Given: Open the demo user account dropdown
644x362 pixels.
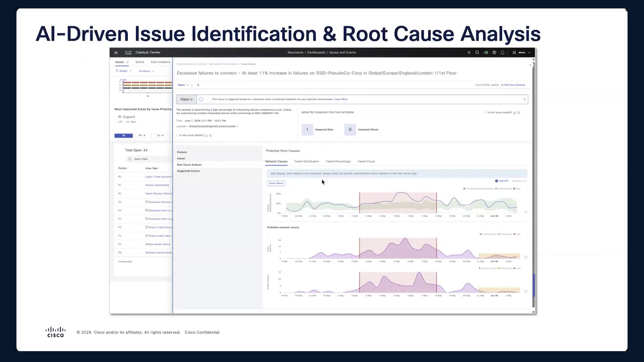Looking at the screenshot, I should point(522,53).
